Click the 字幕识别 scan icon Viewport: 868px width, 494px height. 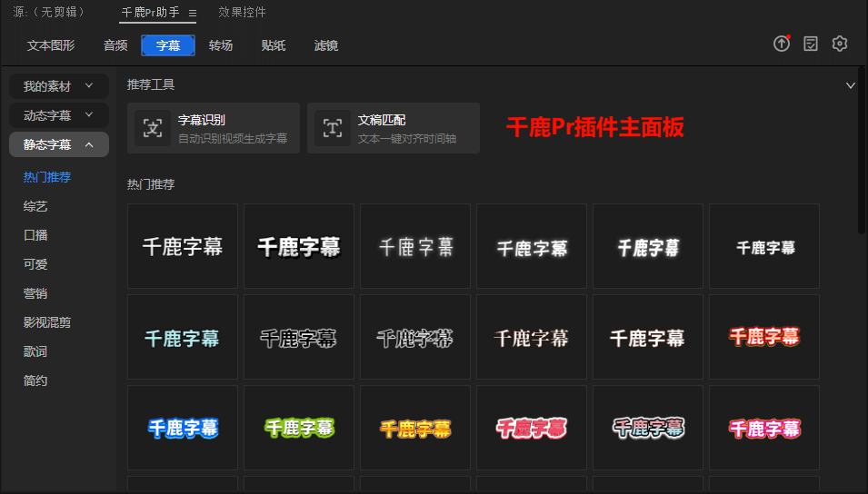pyautogui.click(x=152, y=128)
